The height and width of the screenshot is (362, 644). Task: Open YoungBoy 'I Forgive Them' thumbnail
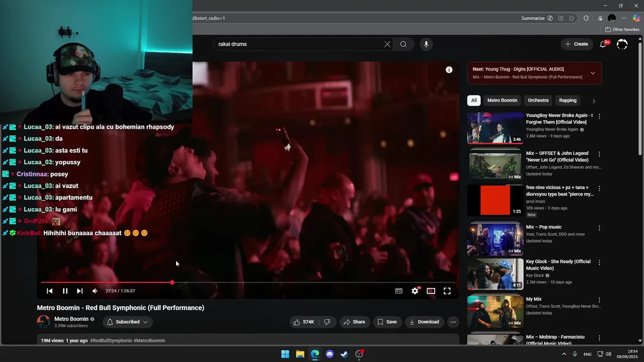click(x=495, y=128)
